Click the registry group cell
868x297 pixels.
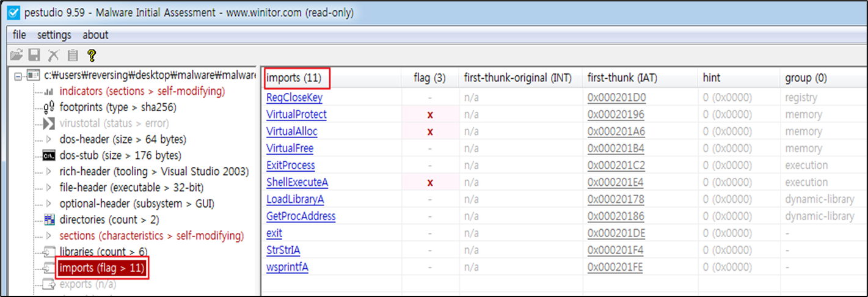[x=801, y=97]
